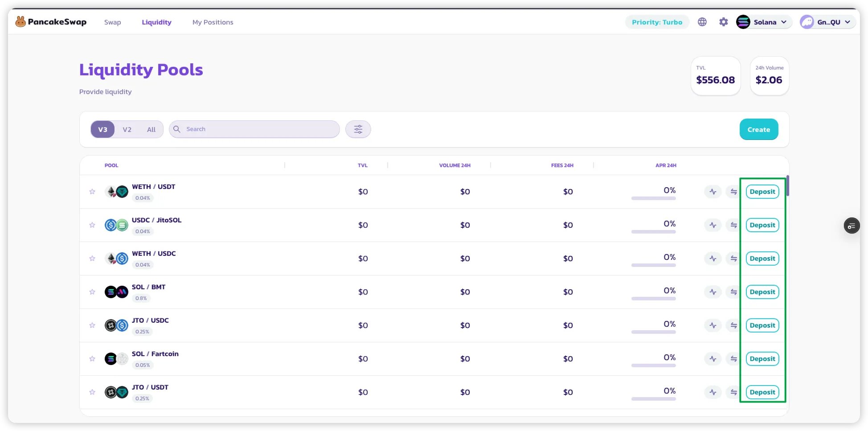The image size is (868, 431).
Task: Open the Gn...QU wallet dropdown
Action: pyautogui.click(x=827, y=22)
